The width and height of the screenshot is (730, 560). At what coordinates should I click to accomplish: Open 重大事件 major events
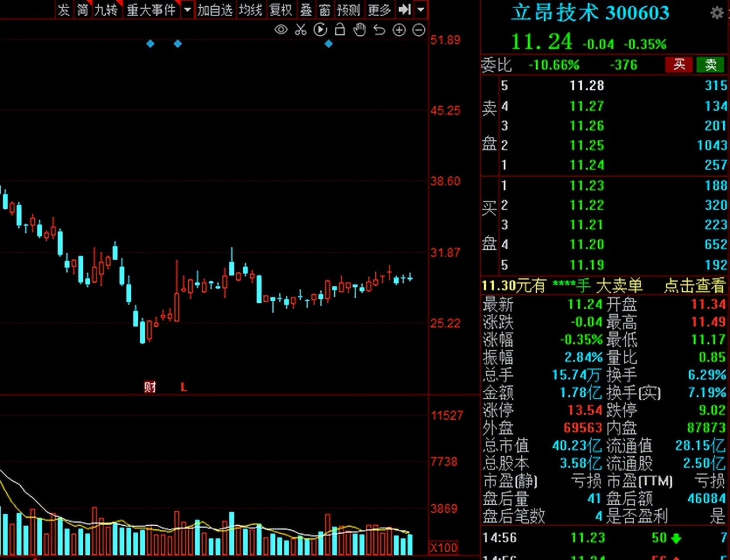pos(151,10)
